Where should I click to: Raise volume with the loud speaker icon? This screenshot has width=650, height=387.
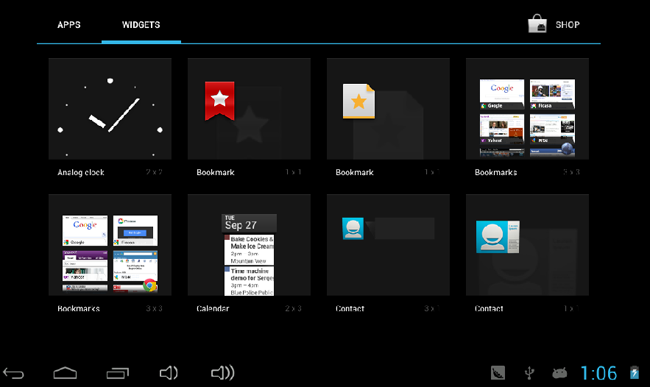(x=223, y=373)
